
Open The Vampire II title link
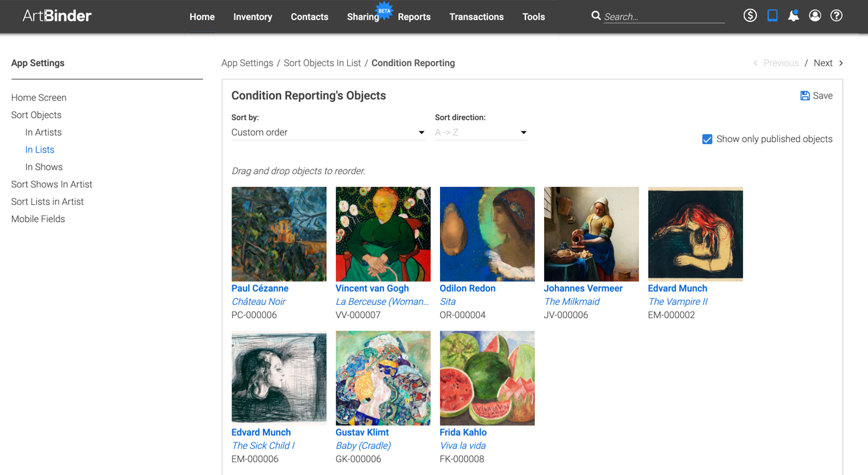[678, 302]
